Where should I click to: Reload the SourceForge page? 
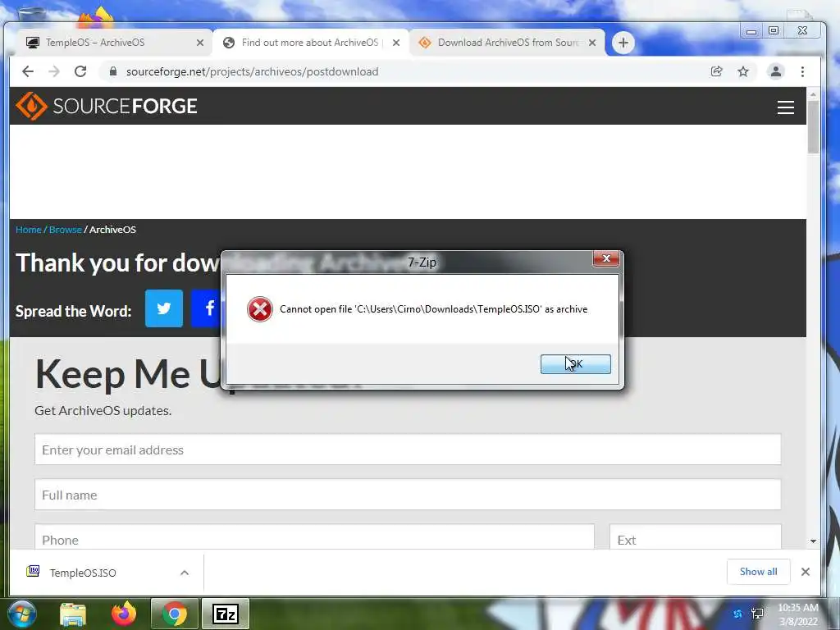coord(80,71)
